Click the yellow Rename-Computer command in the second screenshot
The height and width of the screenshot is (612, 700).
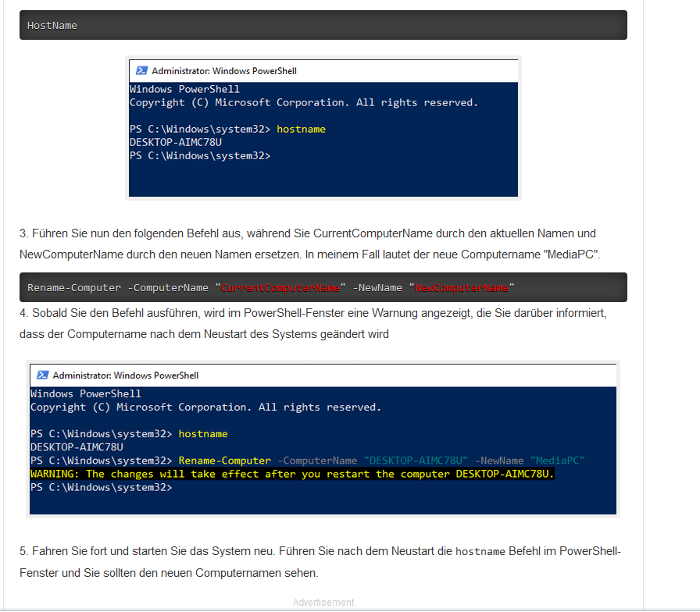(x=224, y=461)
